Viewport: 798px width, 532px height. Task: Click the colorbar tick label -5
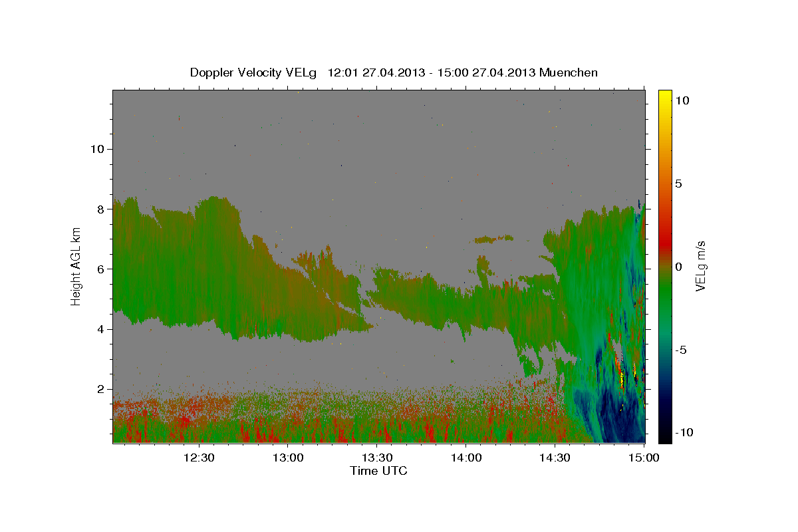pyautogui.click(x=680, y=349)
